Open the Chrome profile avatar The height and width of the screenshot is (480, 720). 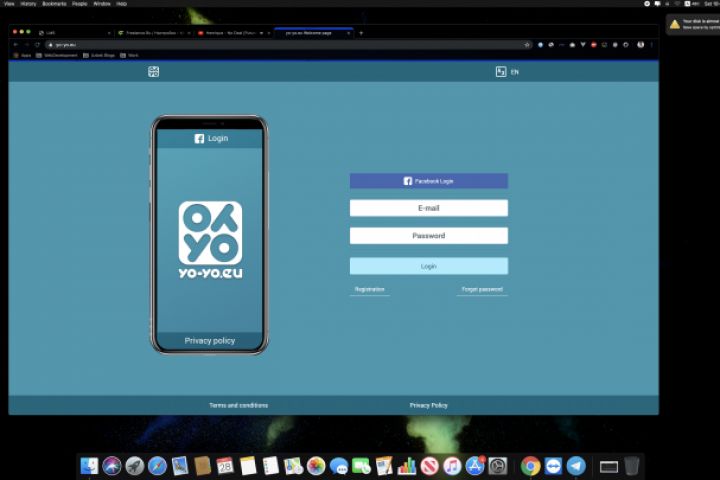pyautogui.click(x=641, y=45)
